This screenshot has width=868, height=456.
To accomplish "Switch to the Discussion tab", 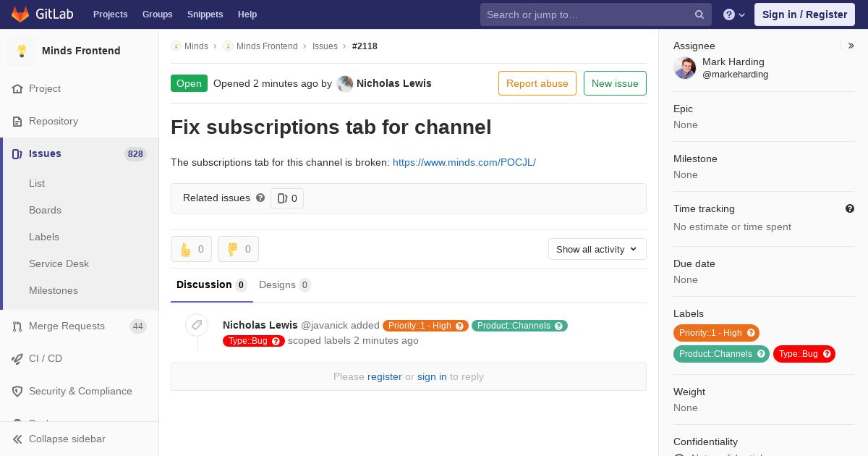I will (x=212, y=284).
